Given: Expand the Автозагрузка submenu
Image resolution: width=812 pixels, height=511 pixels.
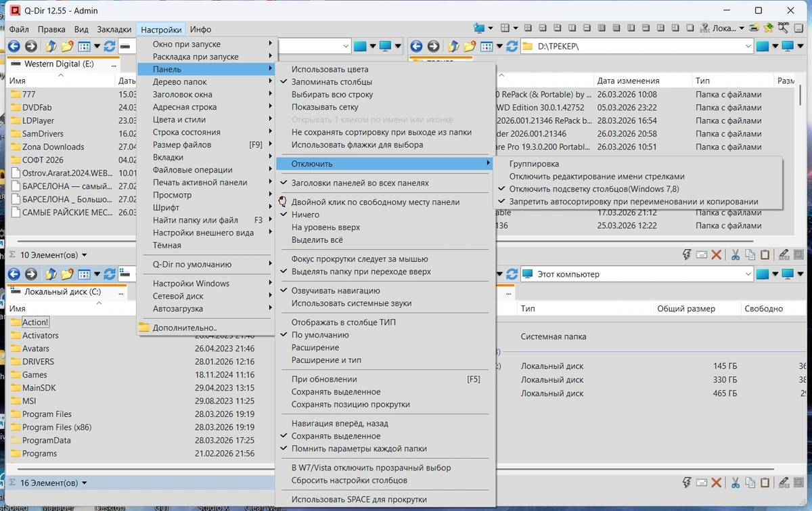Looking at the screenshot, I should coord(207,308).
